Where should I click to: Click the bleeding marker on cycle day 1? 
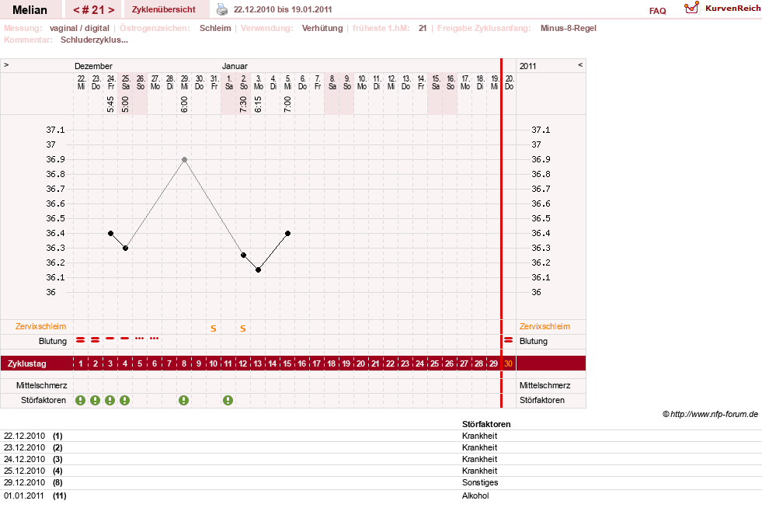click(x=80, y=340)
